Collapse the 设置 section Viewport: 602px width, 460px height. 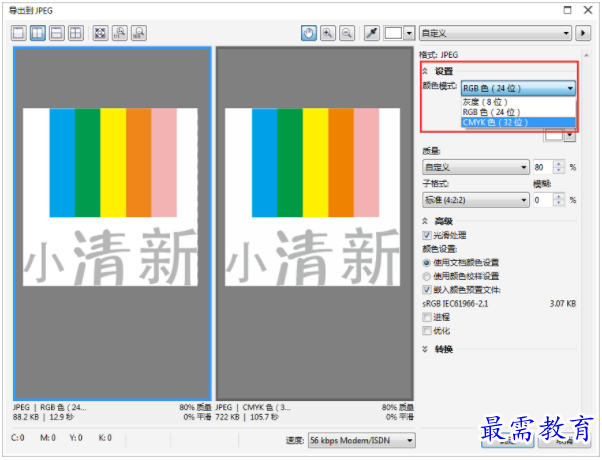[425, 71]
